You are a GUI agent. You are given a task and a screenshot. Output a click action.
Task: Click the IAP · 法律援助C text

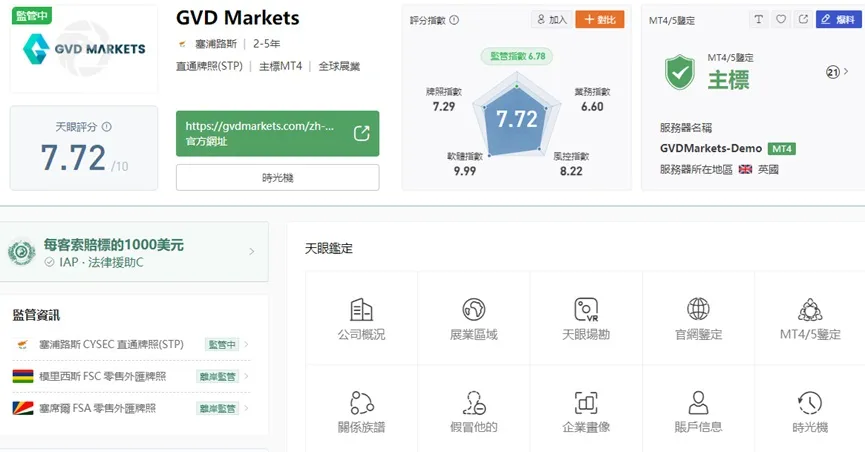[101, 262]
